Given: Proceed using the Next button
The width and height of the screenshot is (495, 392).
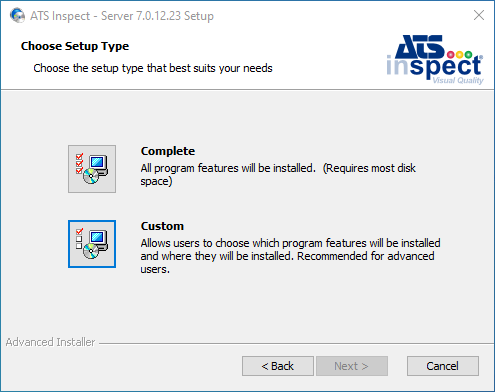Looking at the screenshot, I should (x=352, y=366).
